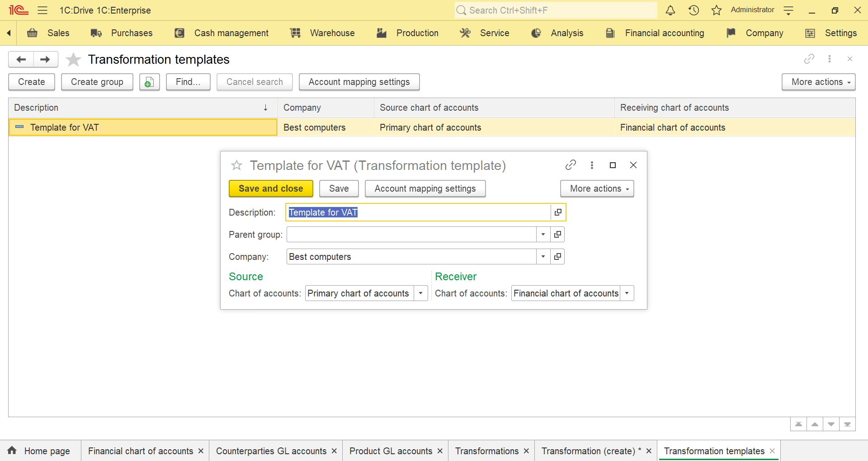Click Create button in list toolbar

(32, 82)
